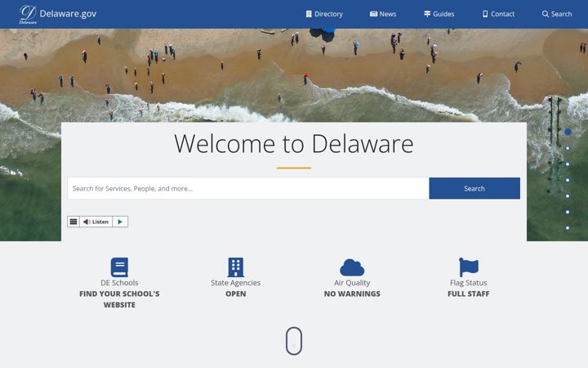Click the Flag Status flag icon

pos(469,267)
